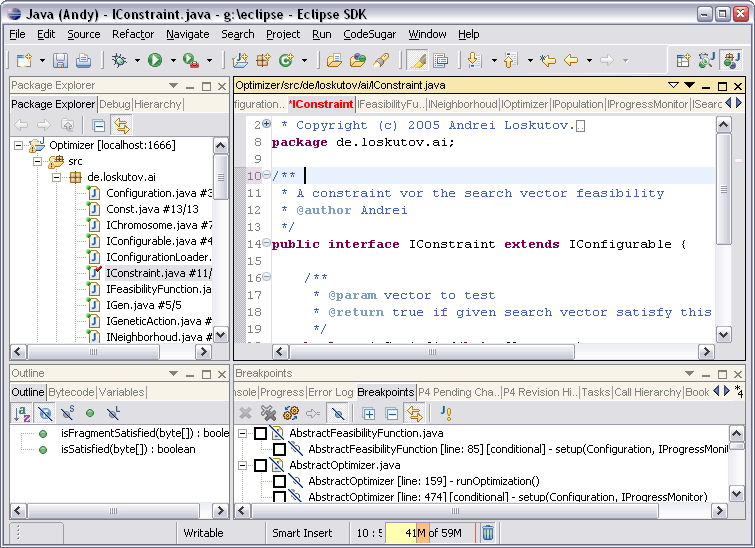Toggle AbstractFeasibilityFunction.java breakpoint group checkbox
The image size is (755, 548).
tap(260, 434)
